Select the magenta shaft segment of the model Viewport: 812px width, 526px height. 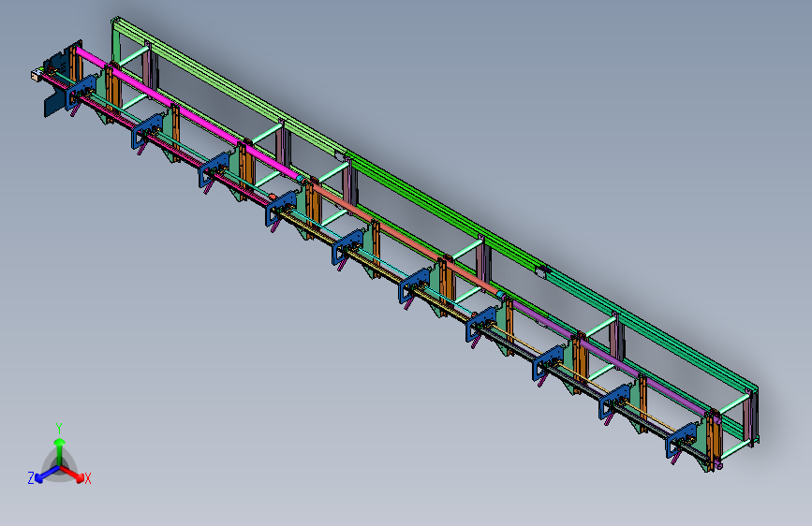pyautogui.click(x=189, y=114)
